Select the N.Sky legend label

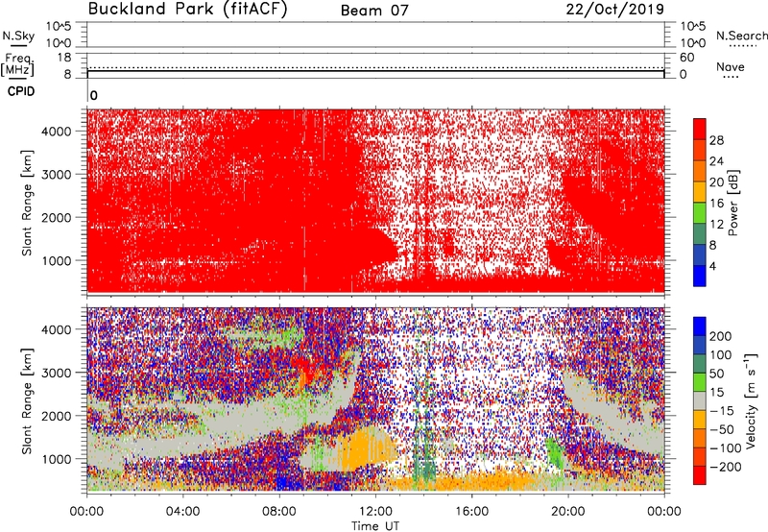pyautogui.click(x=18, y=36)
